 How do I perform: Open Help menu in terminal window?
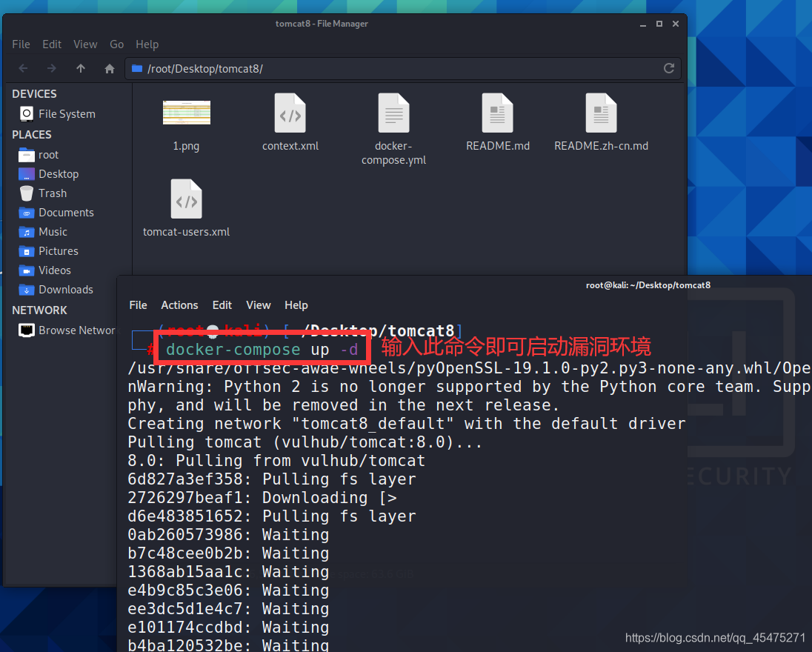296,305
